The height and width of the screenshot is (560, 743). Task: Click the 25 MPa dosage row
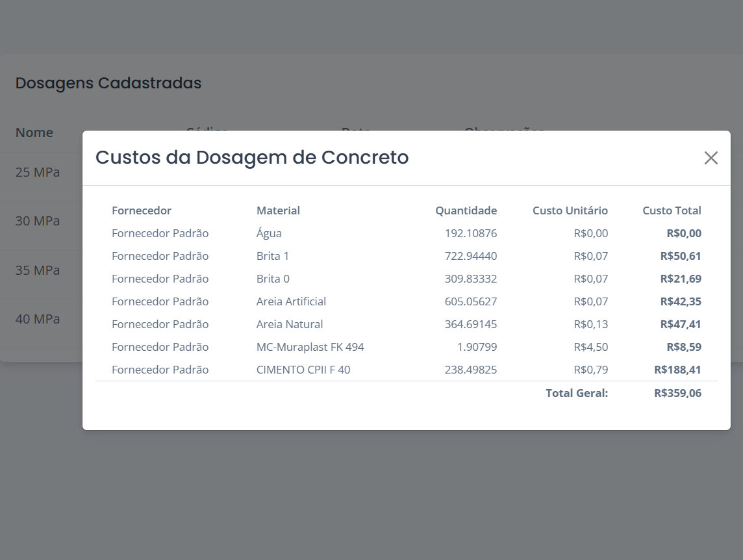pyautogui.click(x=38, y=173)
